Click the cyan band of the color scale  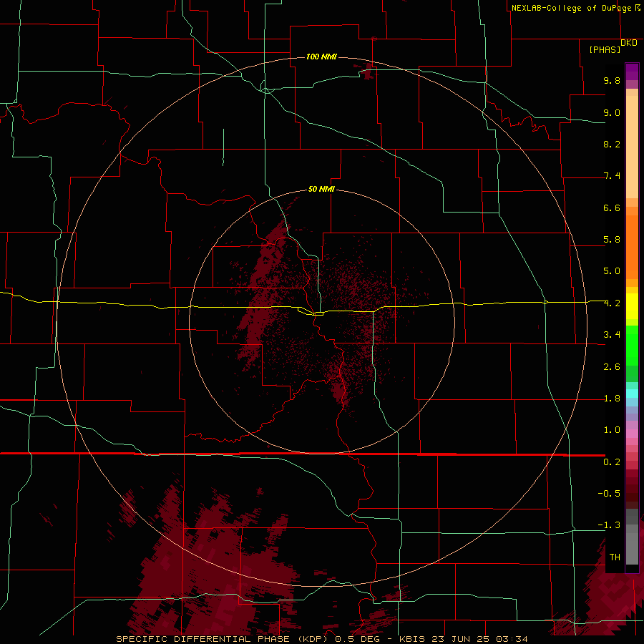[632, 394]
